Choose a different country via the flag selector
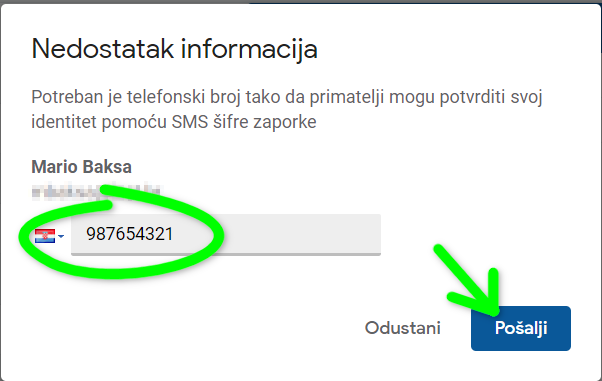Viewport: 602px width, 381px height. coord(50,236)
